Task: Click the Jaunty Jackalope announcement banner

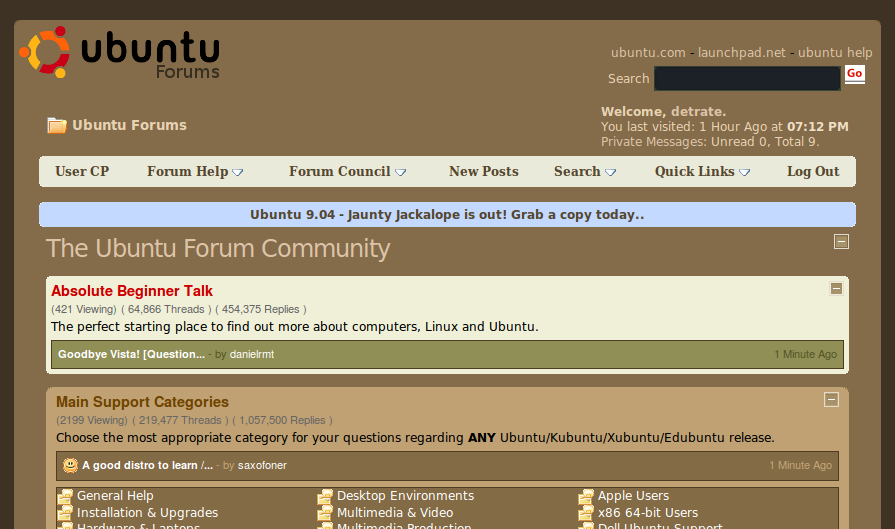Action: (447, 215)
